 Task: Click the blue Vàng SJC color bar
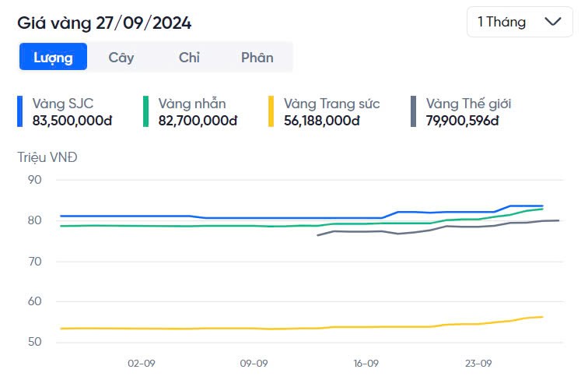coord(21,111)
